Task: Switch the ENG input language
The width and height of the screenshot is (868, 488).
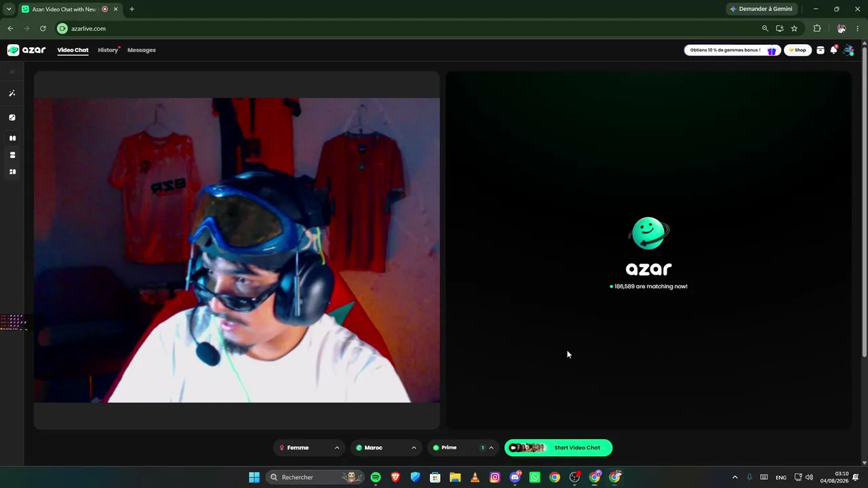Action: [781, 477]
